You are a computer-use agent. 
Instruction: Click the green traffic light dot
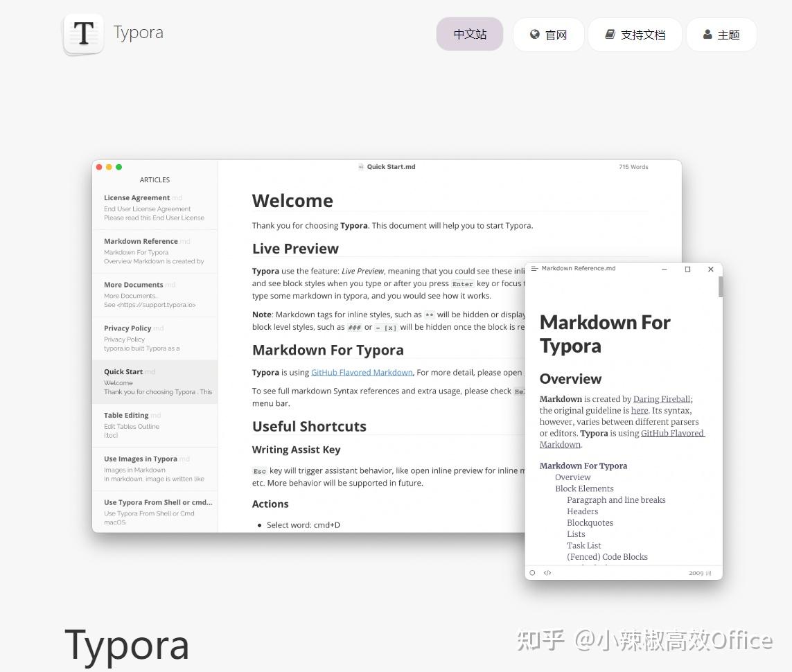click(118, 166)
